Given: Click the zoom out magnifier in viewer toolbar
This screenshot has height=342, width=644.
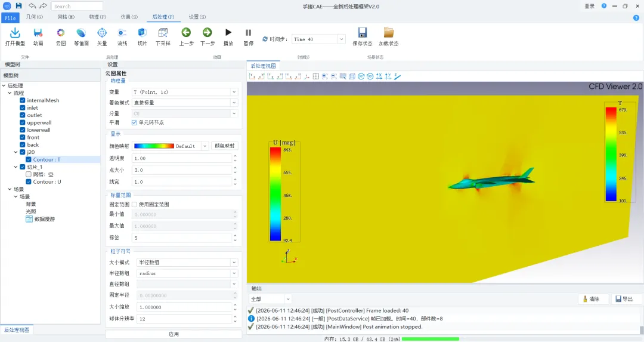Looking at the screenshot, I should coord(334,76).
